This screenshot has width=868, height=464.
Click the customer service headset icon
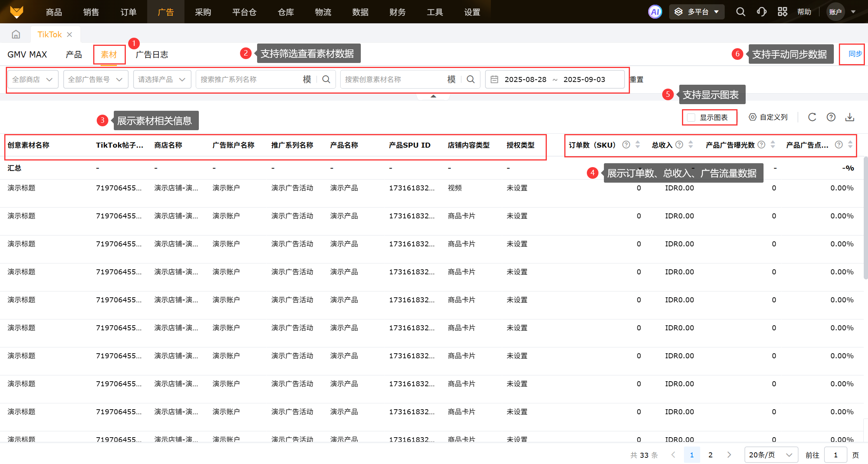click(761, 12)
